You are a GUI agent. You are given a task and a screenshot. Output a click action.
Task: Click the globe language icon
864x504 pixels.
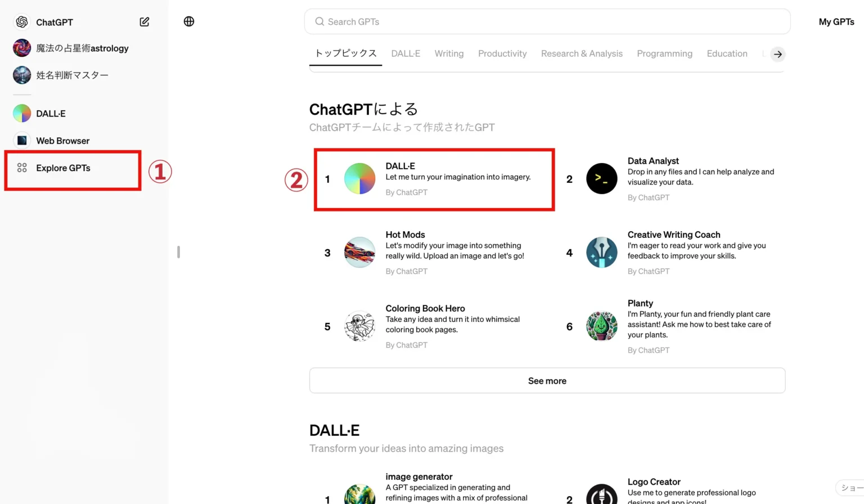click(189, 21)
